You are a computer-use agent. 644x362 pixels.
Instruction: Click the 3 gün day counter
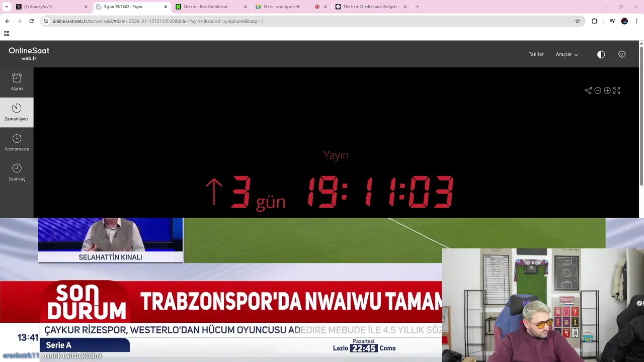(x=259, y=193)
